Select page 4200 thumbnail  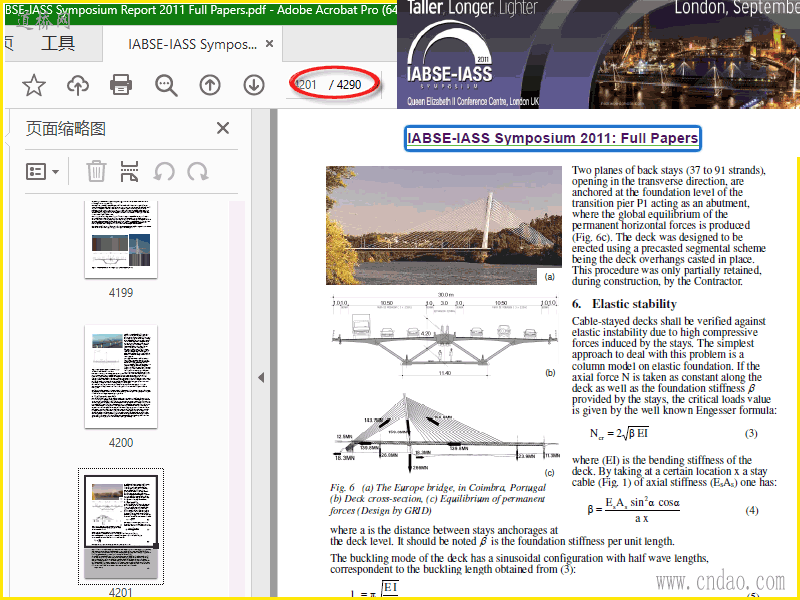121,377
